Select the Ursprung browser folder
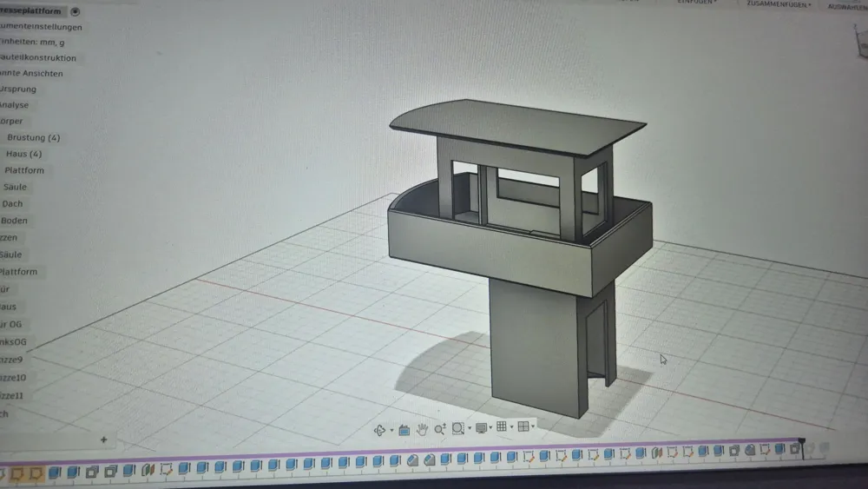Screen dimensions: 868x489 (18, 89)
